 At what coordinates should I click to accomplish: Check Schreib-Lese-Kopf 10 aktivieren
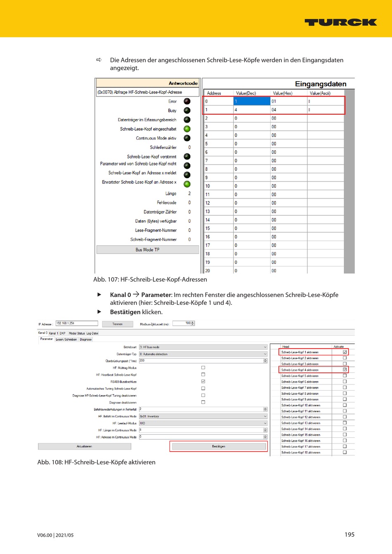point(345,405)
